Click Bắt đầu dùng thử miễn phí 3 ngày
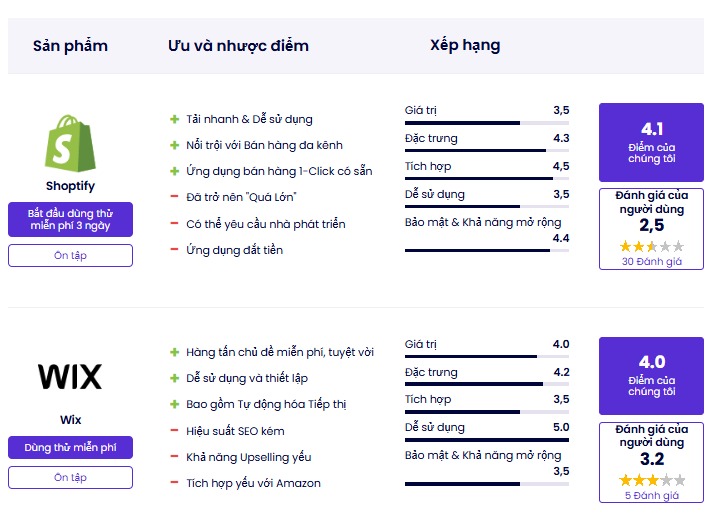This screenshot has width=708, height=513. click(70, 219)
